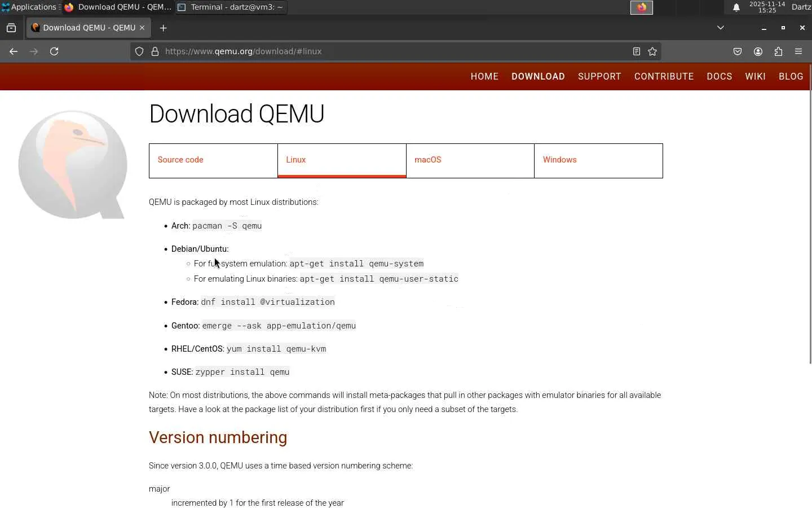Open WIKI in site navigation

[x=755, y=77]
